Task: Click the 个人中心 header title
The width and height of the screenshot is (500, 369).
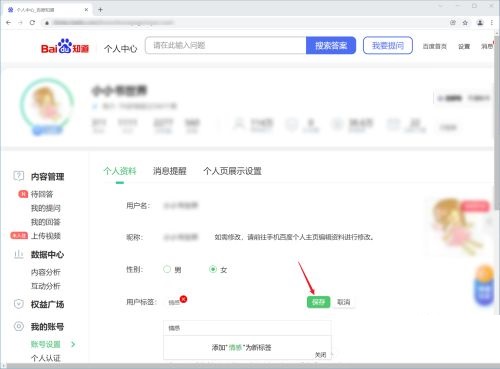Action: pyautogui.click(x=120, y=49)
